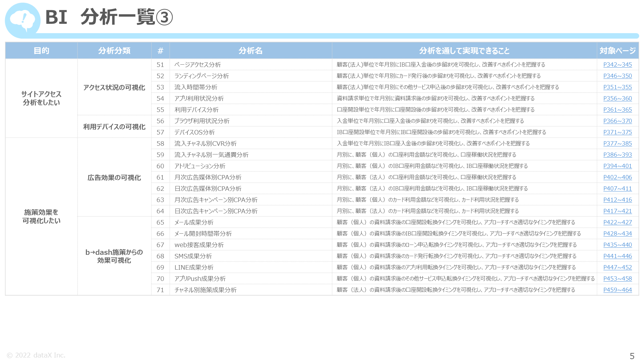Select 月次広告媒体別CPA分析 row name

208,177
